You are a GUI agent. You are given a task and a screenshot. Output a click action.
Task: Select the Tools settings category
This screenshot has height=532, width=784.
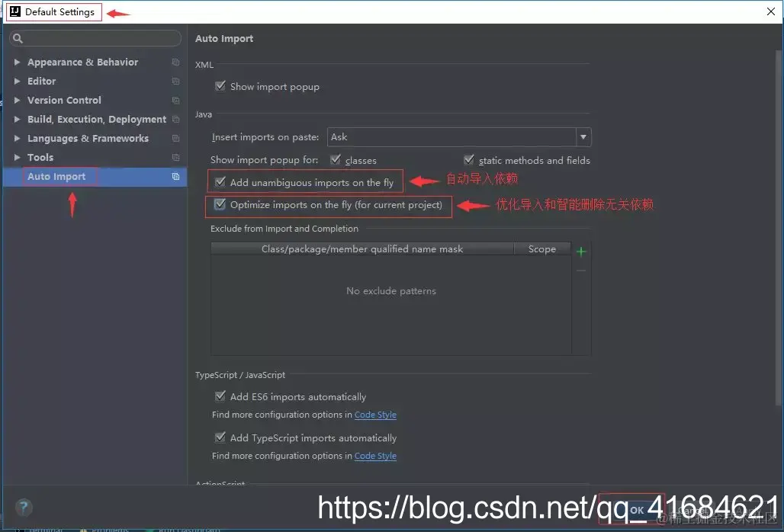click(x=40, y=157)
